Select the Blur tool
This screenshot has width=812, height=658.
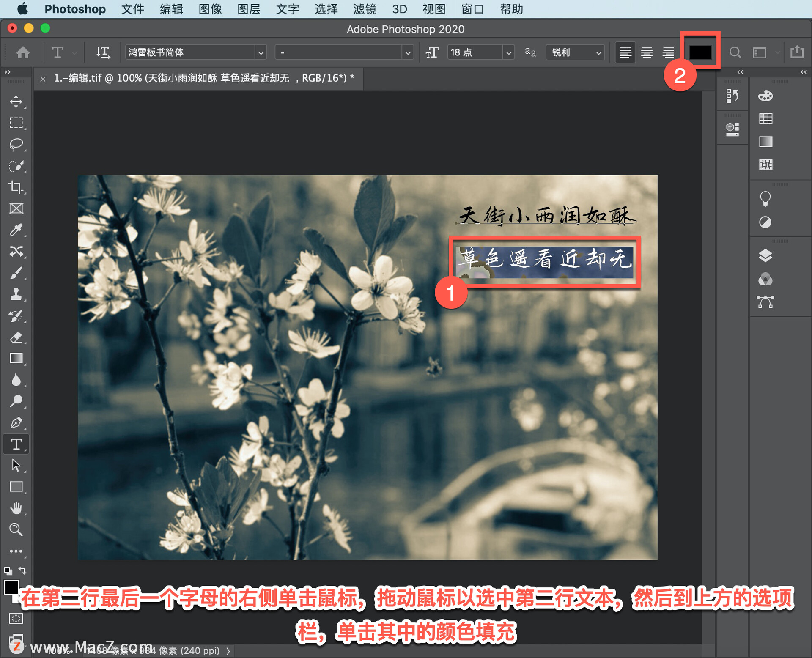[x=16, y=380]
